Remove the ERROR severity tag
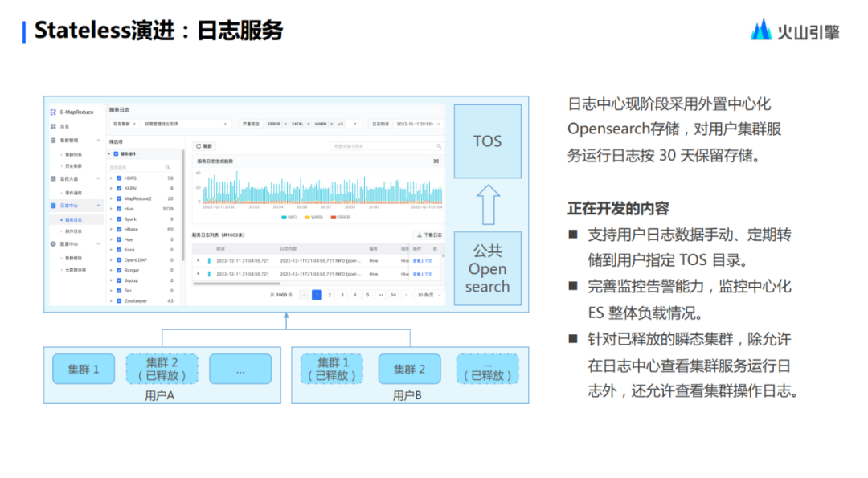The width and height of the screenshot is (868, 478). pyautogui.click(x=285, y=124)
